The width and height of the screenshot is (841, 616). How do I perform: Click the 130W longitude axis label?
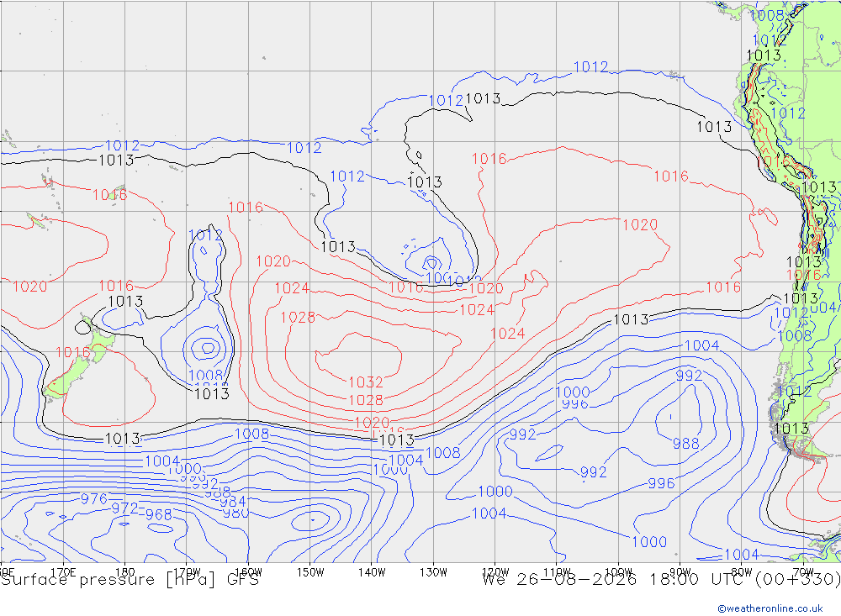click(433, 572)
